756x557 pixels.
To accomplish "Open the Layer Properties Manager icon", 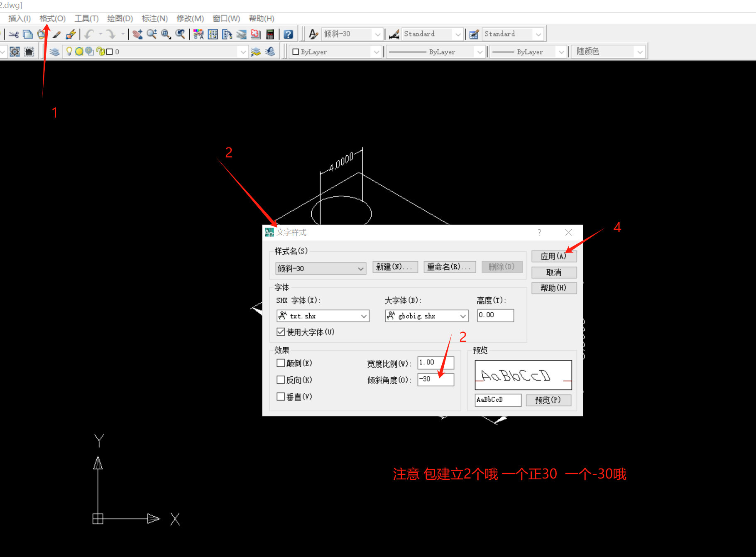I will (x=54, y=52).
